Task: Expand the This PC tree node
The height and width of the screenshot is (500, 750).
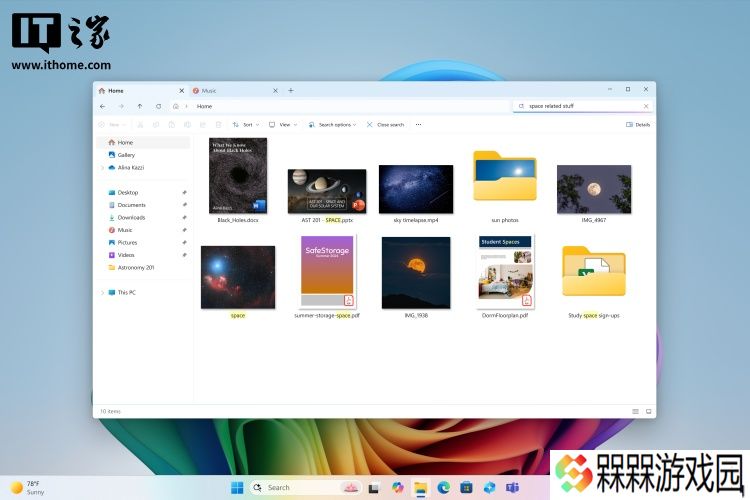Action: 102,292
